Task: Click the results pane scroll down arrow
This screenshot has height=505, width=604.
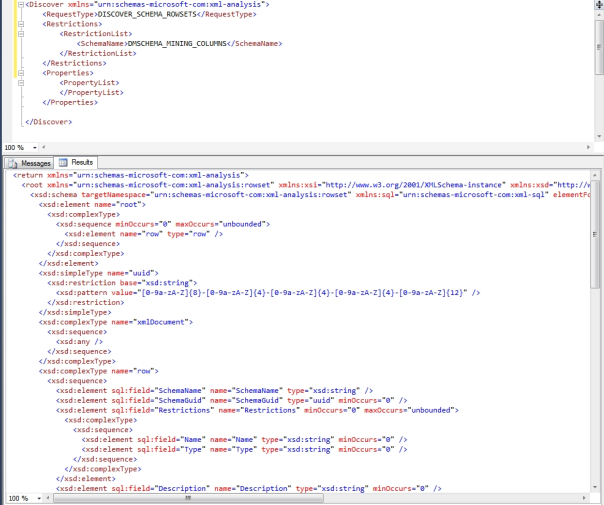Action: pos(596,487)
